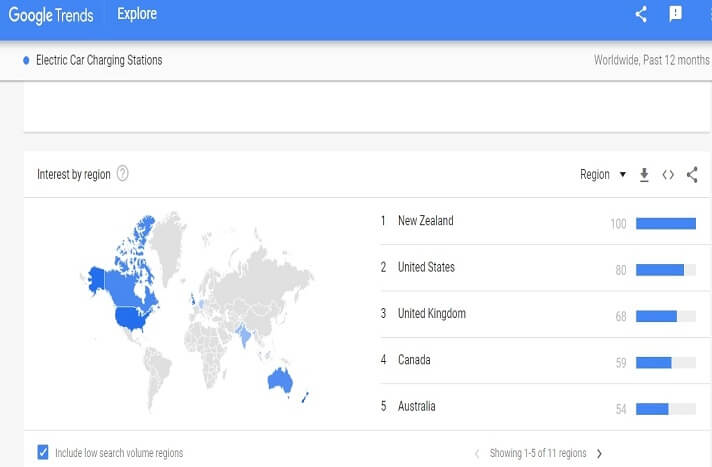Go to the Google Trends home logo
712x467 pixels.
coord(54,15)
